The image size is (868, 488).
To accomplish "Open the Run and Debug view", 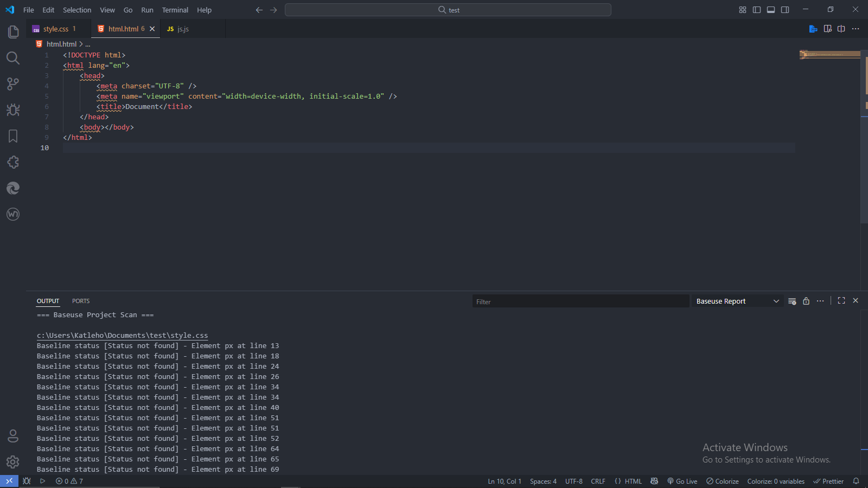I will pos(13,110).
